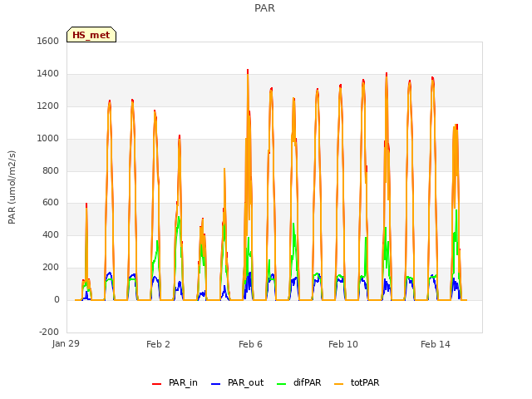Screen dimensions: 532x399
Task: Click the orange totPAR legend color marker
Action: (339, 384)
